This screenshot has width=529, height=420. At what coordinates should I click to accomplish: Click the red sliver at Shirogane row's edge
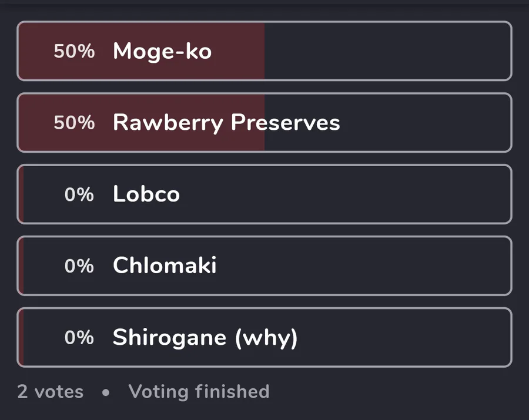click(21, 338)
